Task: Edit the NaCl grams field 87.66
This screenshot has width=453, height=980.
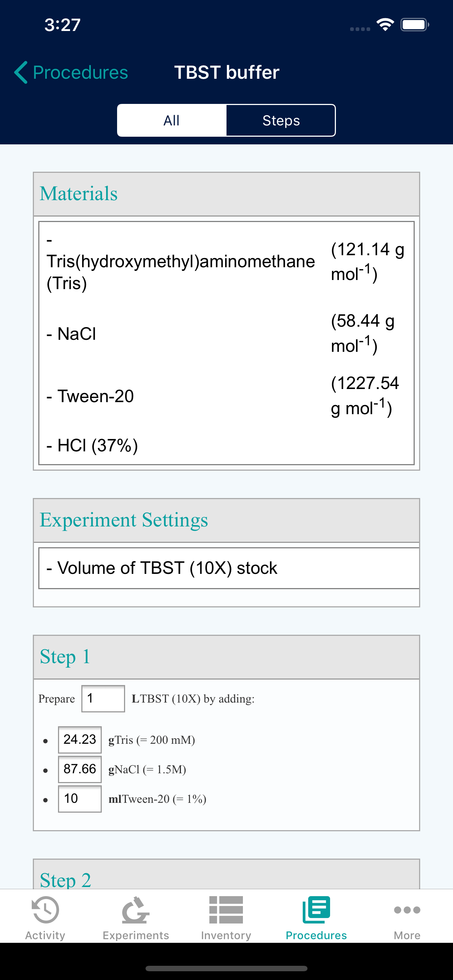Action: click(80, 769)
